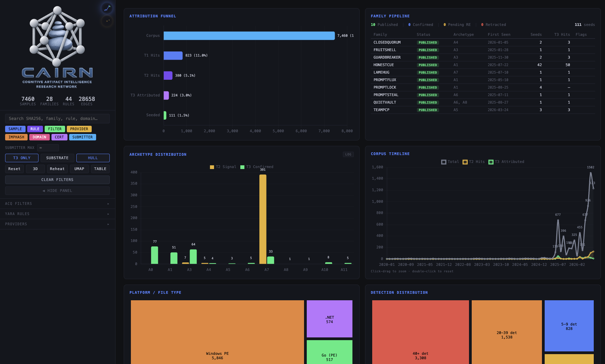Viewport: 605px width, 364px height.
Task: Sort table by Family column
Action: pos(380,35)
